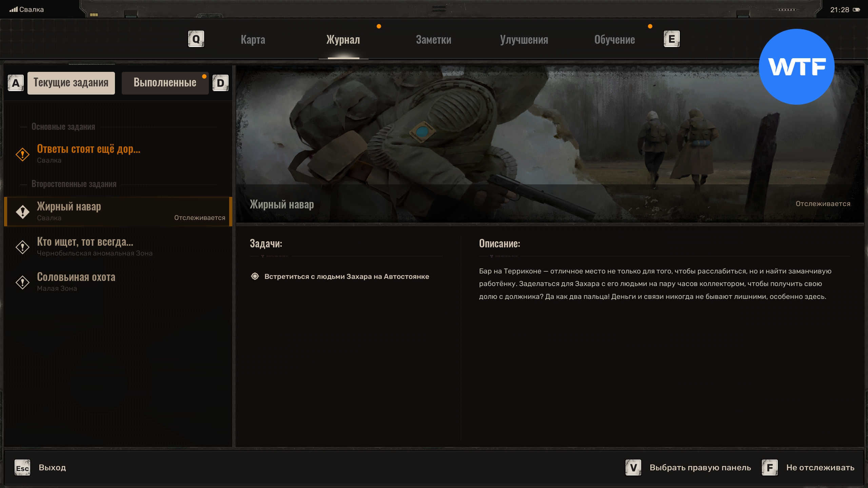868x488 pixels.
Task: Open quest Кто ищет, тот всегда
Action: 85,246
